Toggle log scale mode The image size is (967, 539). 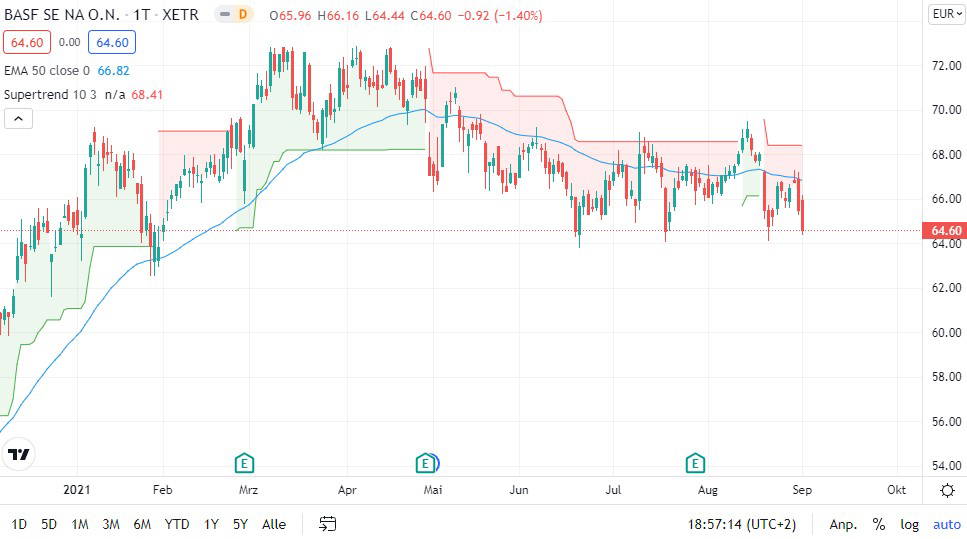tap(910, 524)
